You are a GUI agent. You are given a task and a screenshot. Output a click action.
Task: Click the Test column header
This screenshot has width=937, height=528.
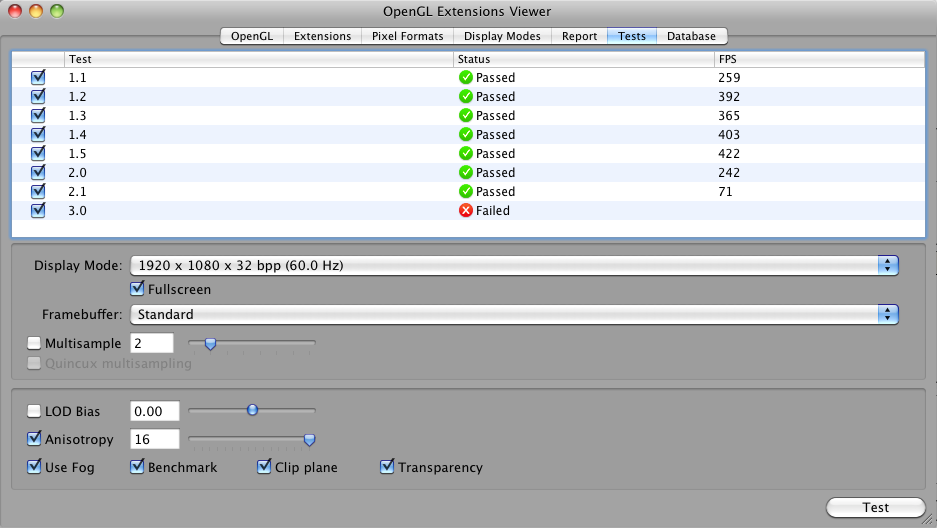pos(259,59)
